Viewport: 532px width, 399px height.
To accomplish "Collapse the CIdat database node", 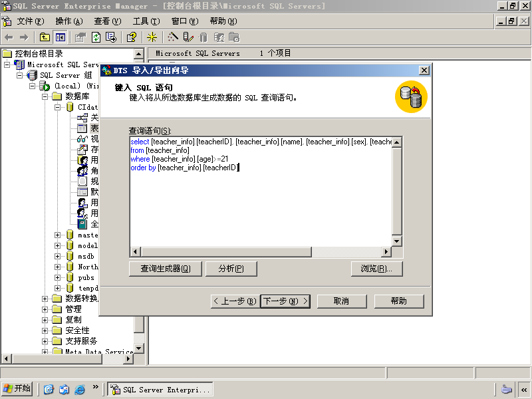I will click(58, 107).
